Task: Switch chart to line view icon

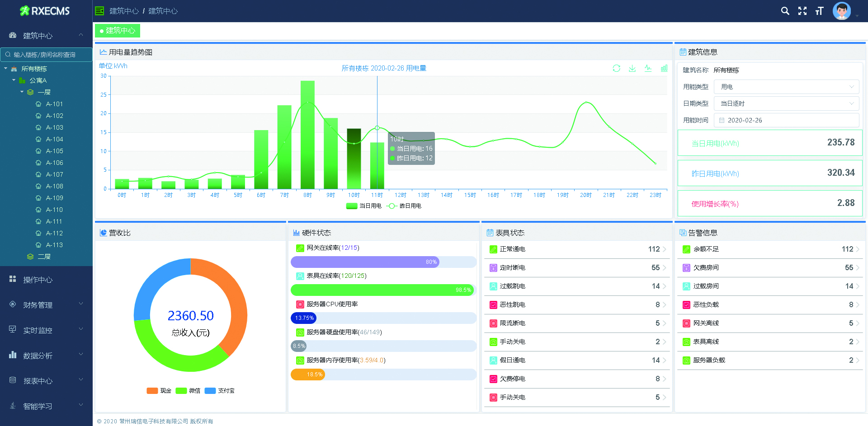Action: [648, 68]
